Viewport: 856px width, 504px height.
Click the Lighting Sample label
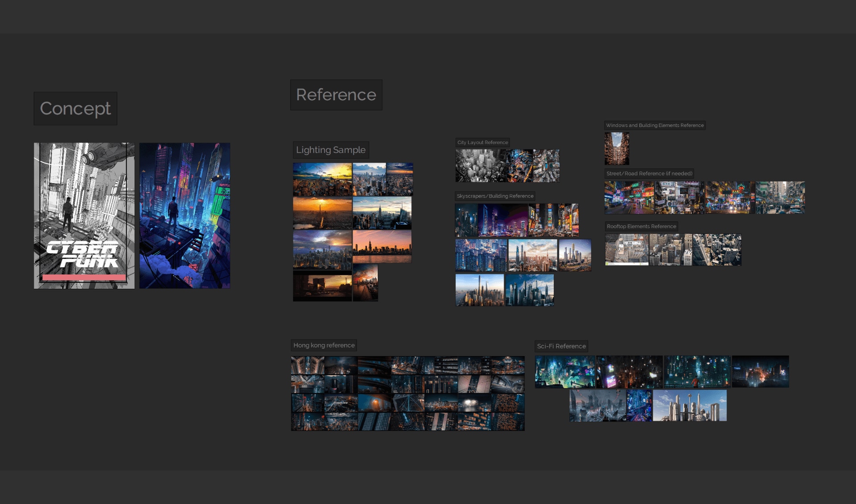tap(331, 150)
